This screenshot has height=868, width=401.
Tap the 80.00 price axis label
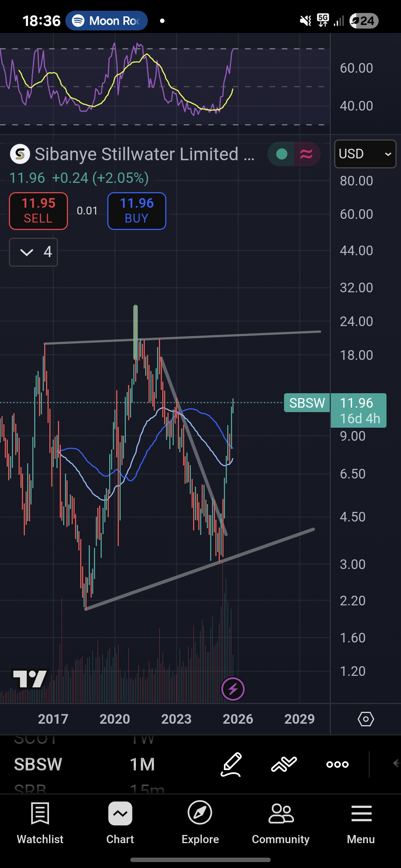point(356,181)
